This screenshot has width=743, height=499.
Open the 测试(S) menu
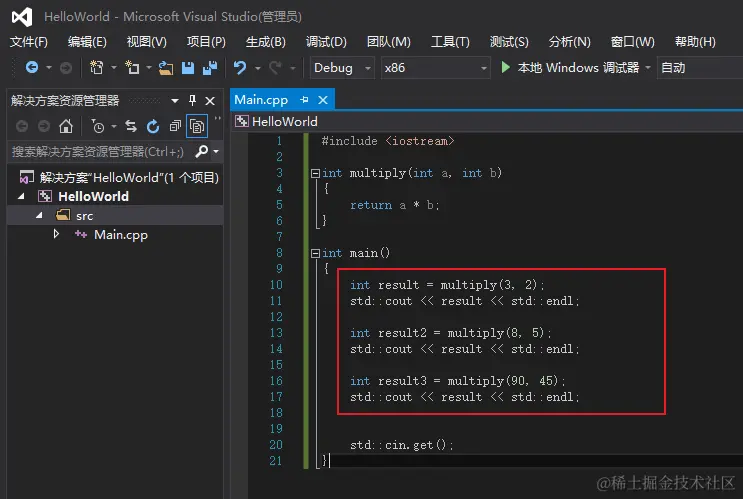click(509, 42)
